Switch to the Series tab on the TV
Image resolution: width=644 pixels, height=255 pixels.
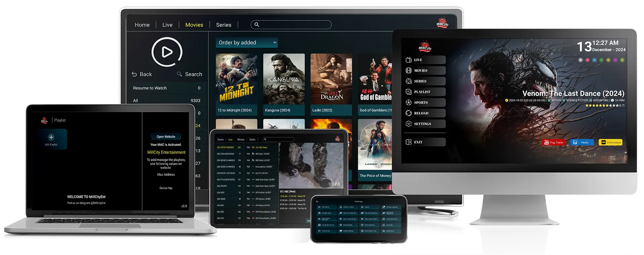[223, 25]
